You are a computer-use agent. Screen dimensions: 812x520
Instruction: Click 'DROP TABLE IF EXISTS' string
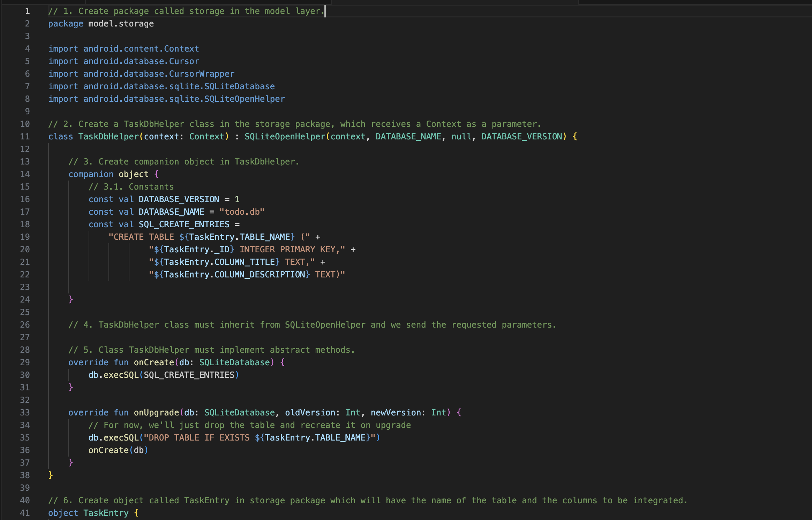coord(199,438)
